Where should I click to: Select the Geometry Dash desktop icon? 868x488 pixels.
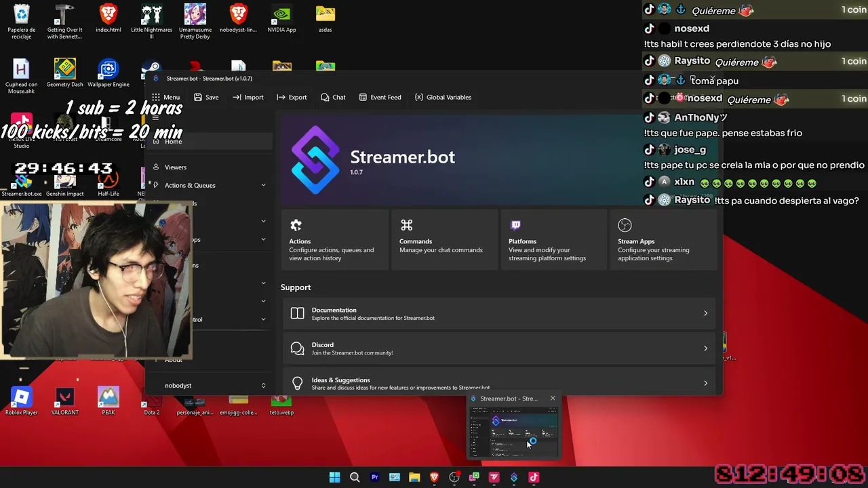(x=65, y=74)
